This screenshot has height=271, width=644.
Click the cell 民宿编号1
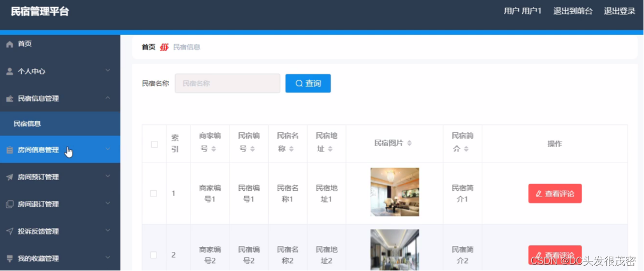(249, 193)
